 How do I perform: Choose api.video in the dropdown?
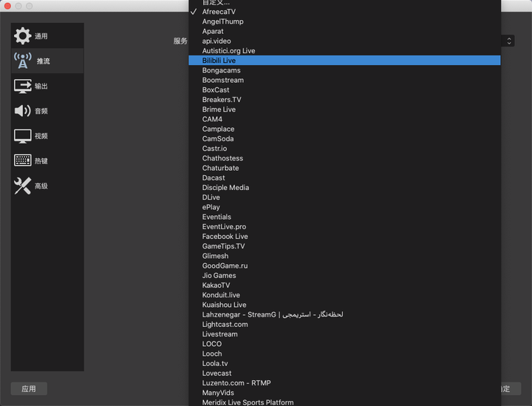coord(344,41)
